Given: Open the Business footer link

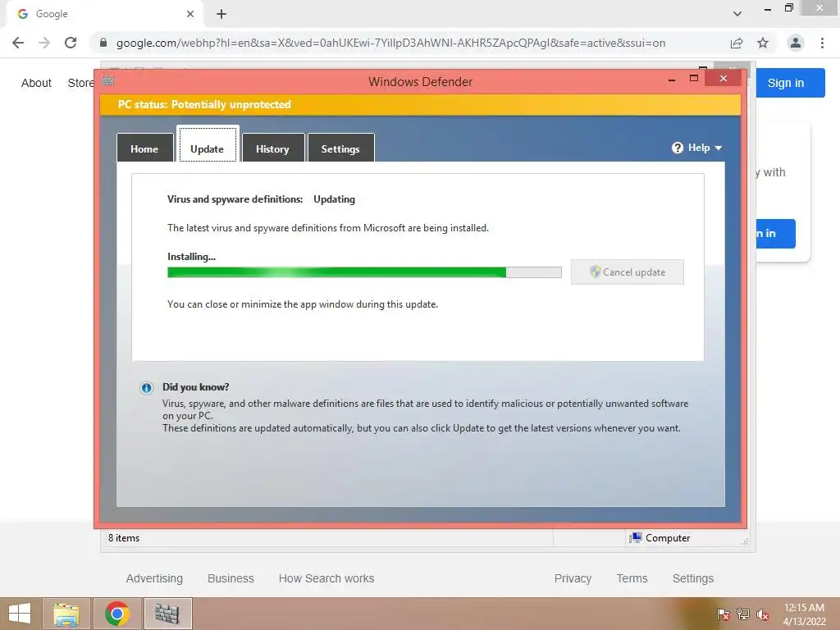Looking at the screenshot, I should [x=231, y=578].
